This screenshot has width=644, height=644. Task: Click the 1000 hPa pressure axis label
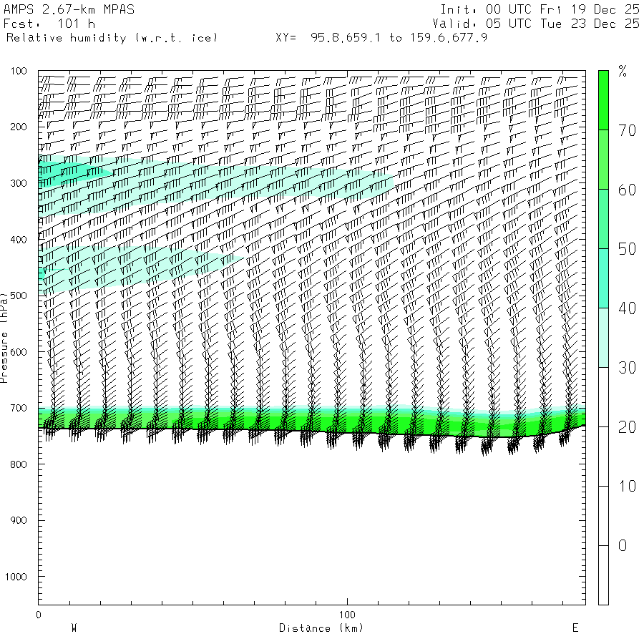pyautogui.click(x=16, y=577)
